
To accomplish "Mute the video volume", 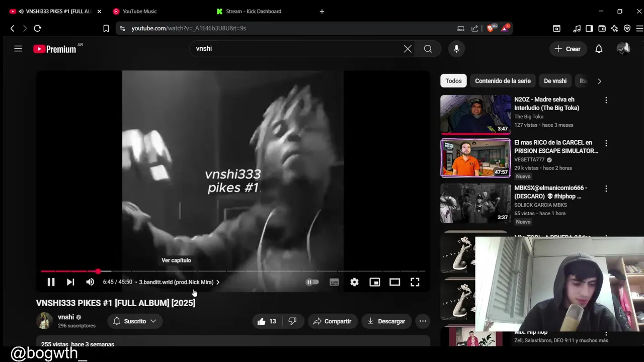I will 90,282.
